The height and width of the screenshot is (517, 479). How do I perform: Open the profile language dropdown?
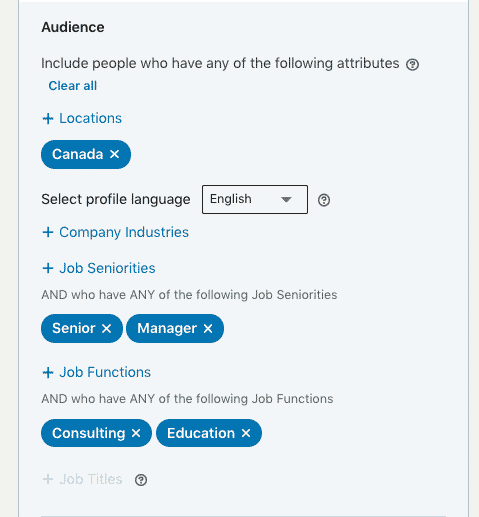pos(255,199)
